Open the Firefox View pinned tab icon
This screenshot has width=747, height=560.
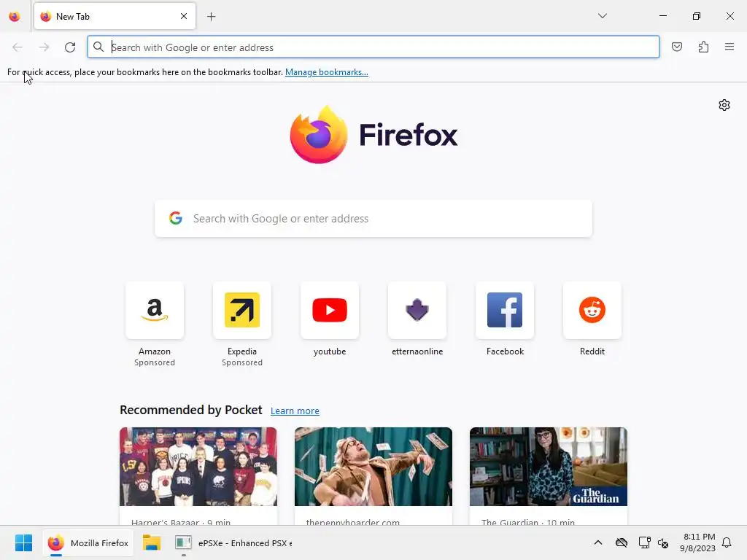[x=15, y=16]
